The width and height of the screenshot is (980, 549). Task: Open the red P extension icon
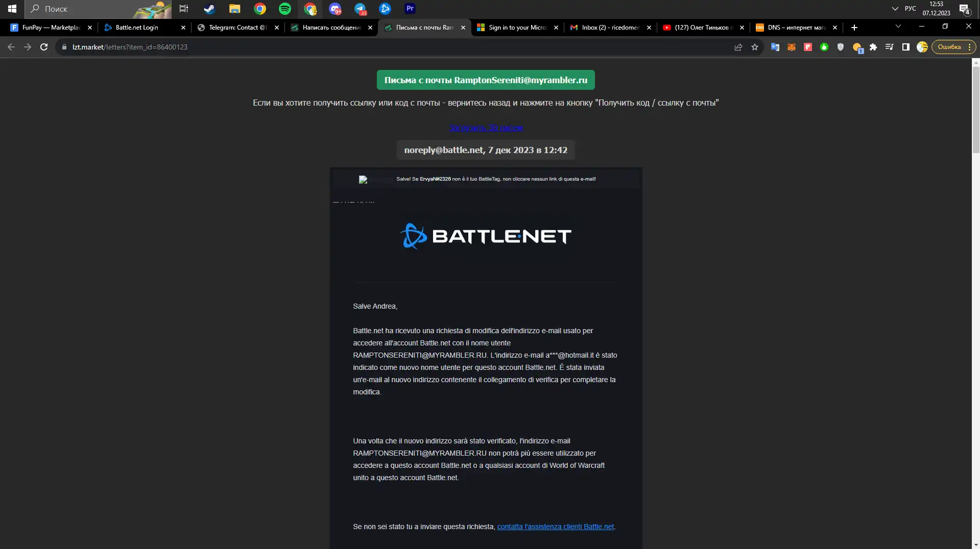tap(807, 47)
